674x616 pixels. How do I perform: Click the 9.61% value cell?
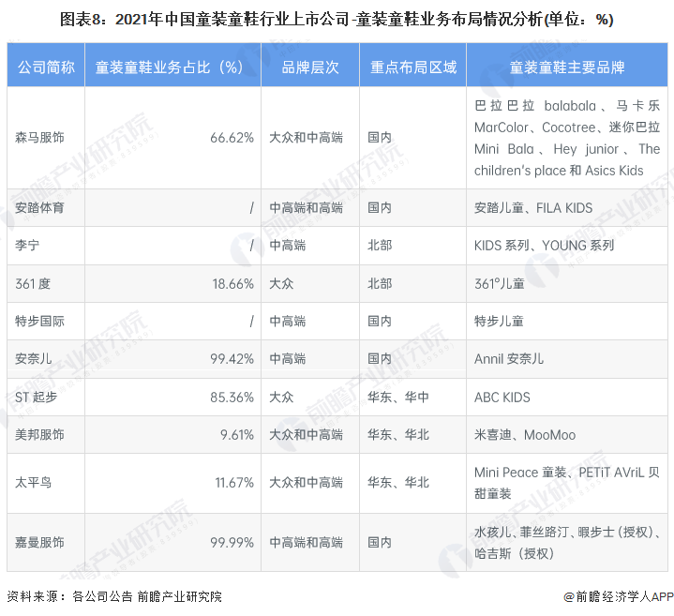click(x=172, y=435)
